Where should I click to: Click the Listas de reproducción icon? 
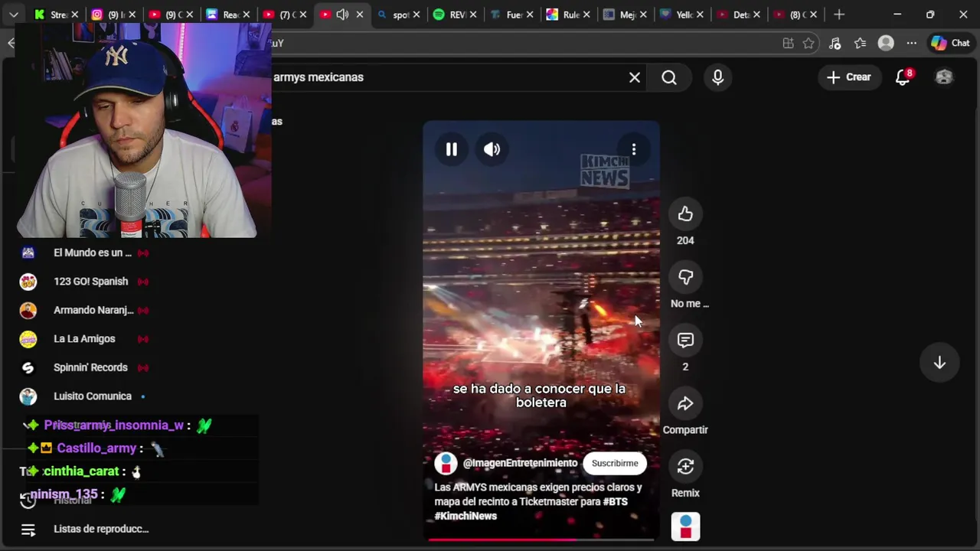point(28,529)
